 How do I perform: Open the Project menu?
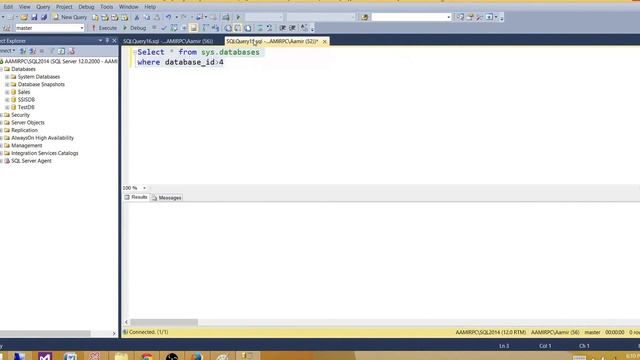coord(64,7)
